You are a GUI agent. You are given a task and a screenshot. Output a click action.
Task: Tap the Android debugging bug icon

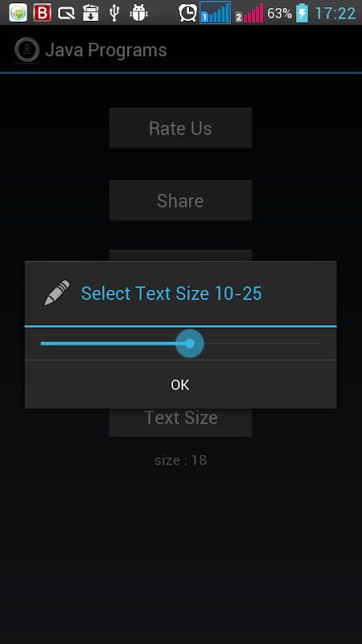138,13
